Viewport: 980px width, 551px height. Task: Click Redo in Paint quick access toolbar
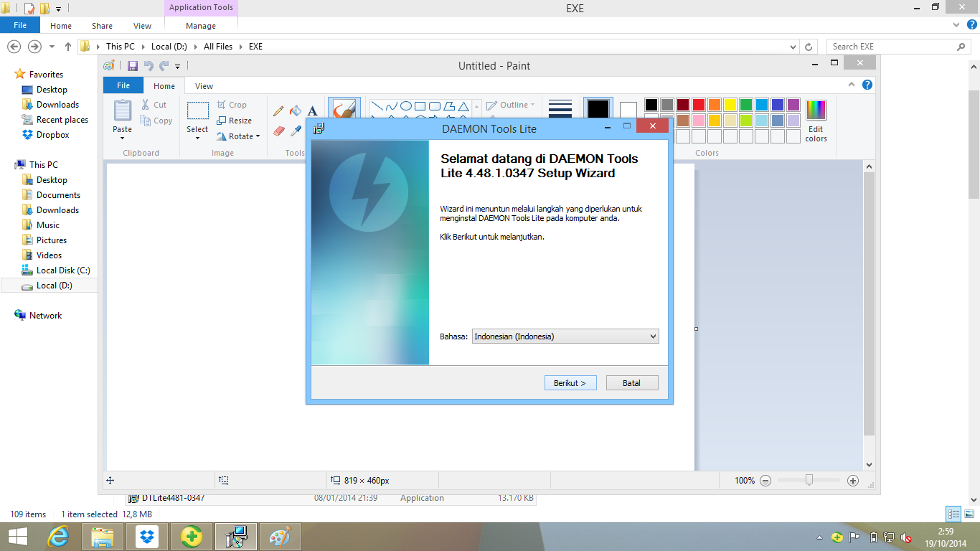click(x=164, y=66)
